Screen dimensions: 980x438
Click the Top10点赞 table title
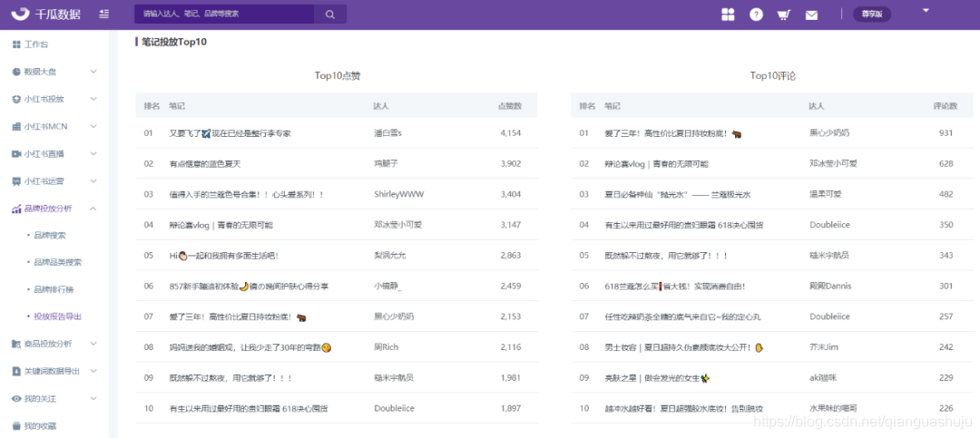(x=338, y=75)
